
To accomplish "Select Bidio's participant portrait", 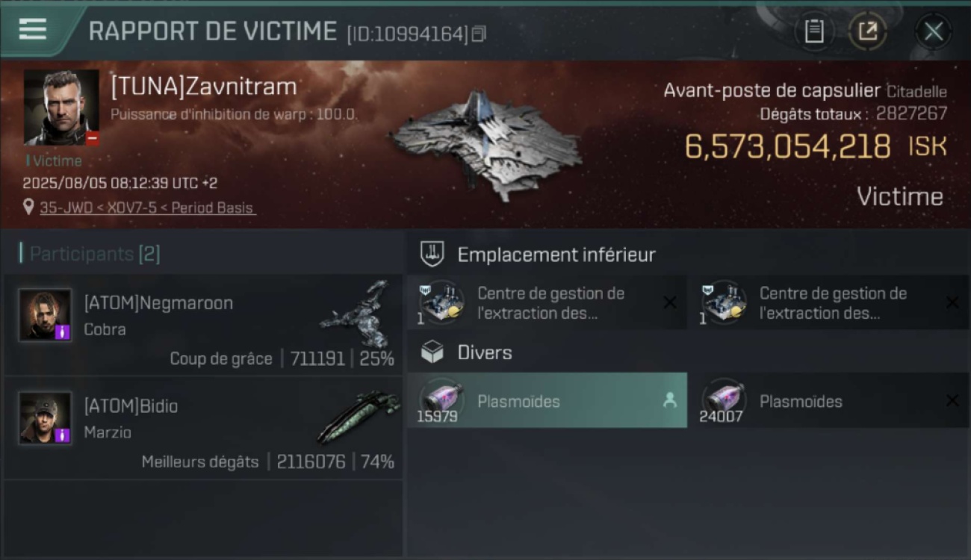I will pyautogui.click(x=46, y=418).
